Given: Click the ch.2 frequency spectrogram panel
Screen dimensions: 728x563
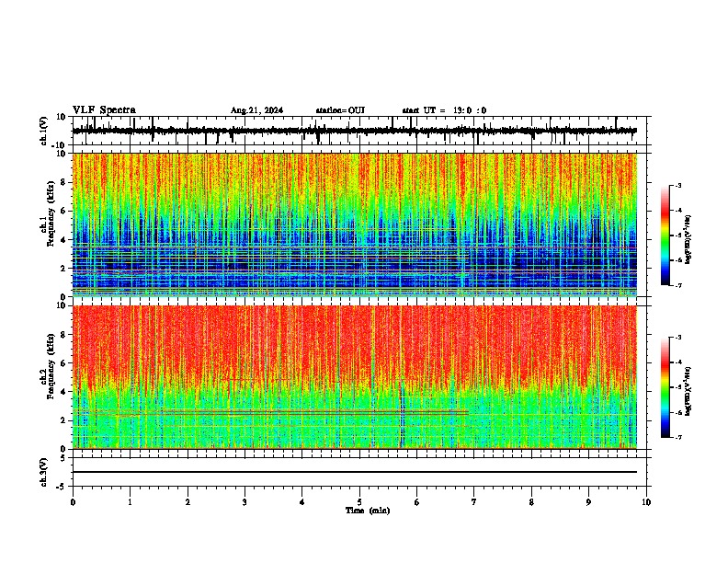Looking at the screenshot, I should pos(355,377).
